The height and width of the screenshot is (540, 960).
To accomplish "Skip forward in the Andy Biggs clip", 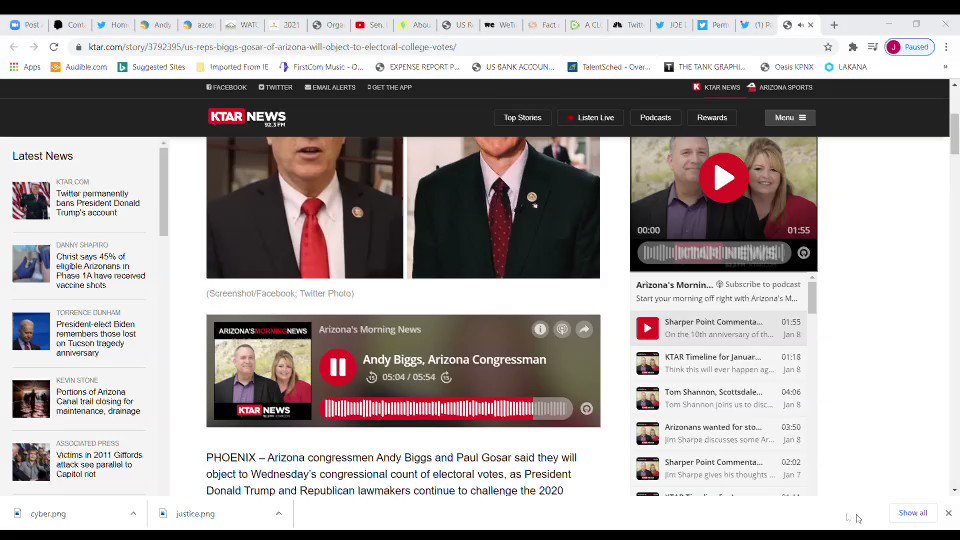I will [446, 377].
